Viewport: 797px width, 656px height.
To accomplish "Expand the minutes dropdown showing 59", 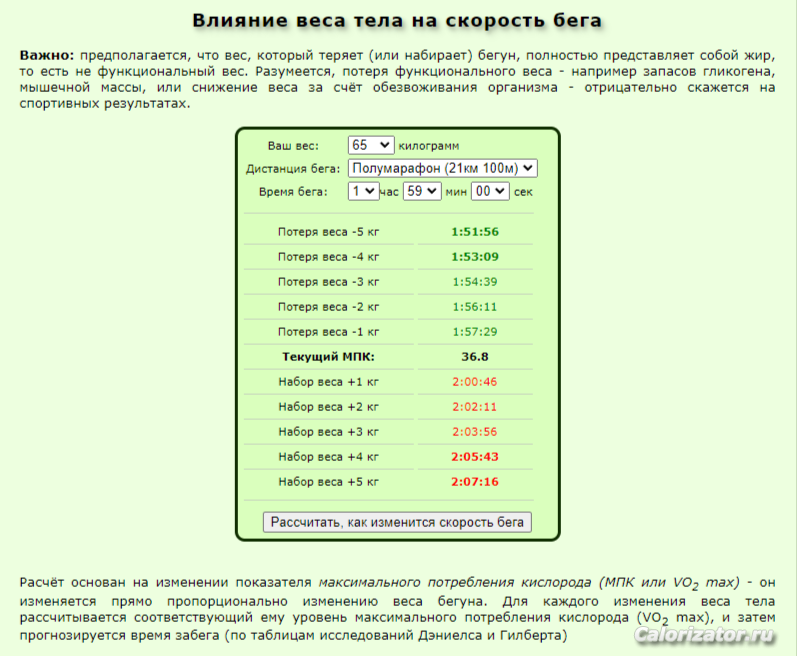I will pos(421,191).
